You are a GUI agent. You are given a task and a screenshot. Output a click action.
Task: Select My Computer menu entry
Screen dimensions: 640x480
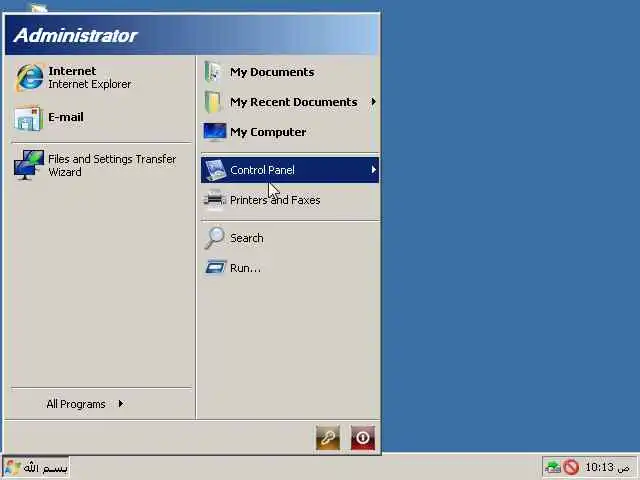[x=290, y=132]
